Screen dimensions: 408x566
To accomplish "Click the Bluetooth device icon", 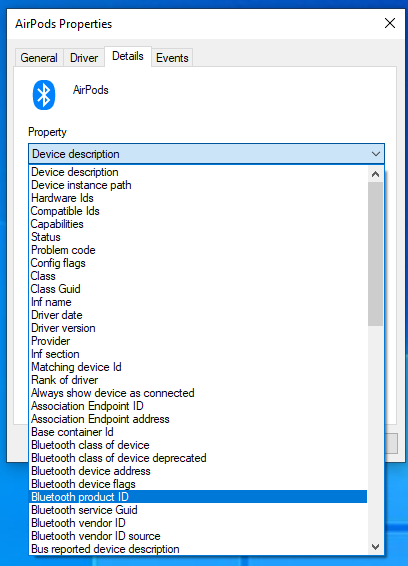I will click(x=44, y=95).
